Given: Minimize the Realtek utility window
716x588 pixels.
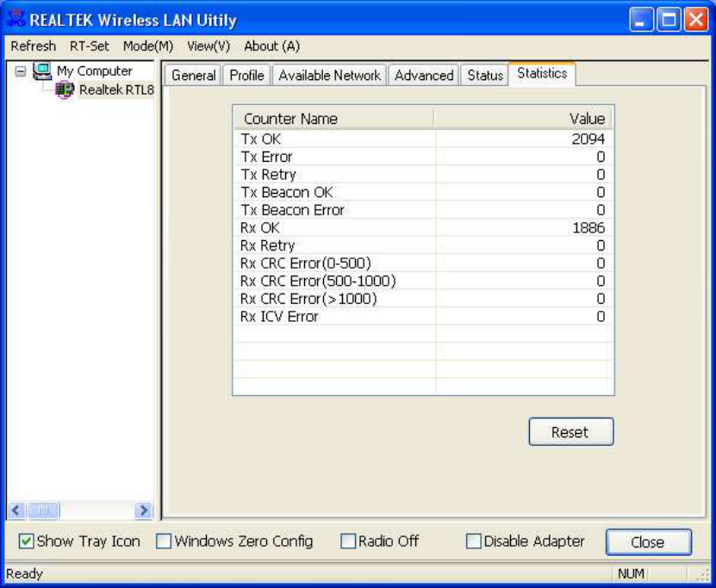Looking at the screenshot, I should (641, 20).
